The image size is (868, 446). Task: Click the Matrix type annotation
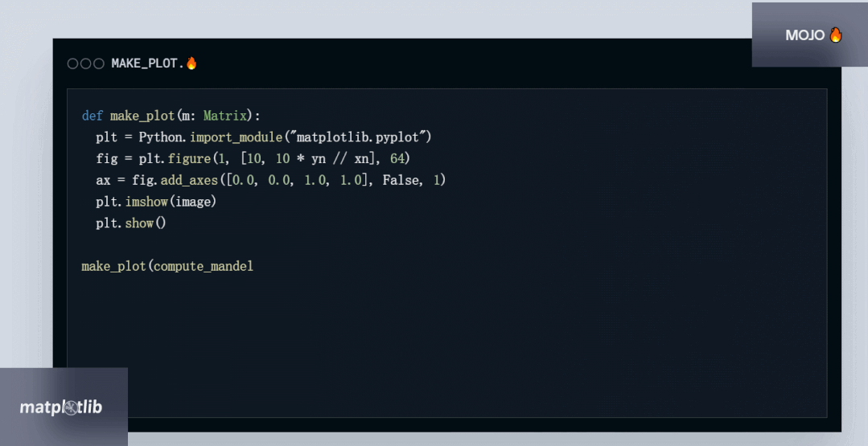coord(224,116)
